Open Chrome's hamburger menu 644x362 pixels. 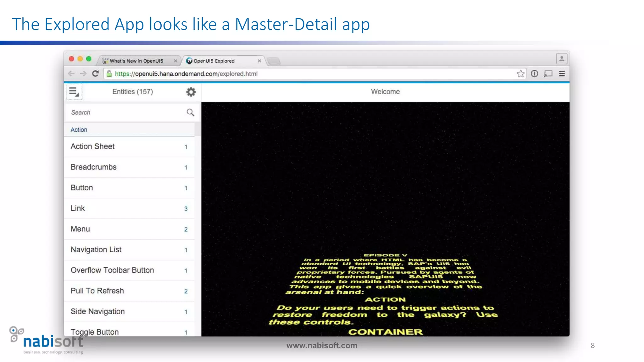562,74
